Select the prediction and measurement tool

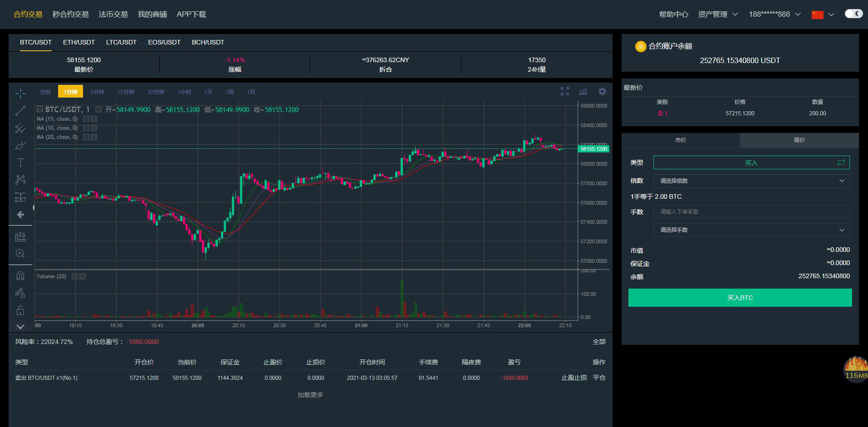tap(20, 197)
